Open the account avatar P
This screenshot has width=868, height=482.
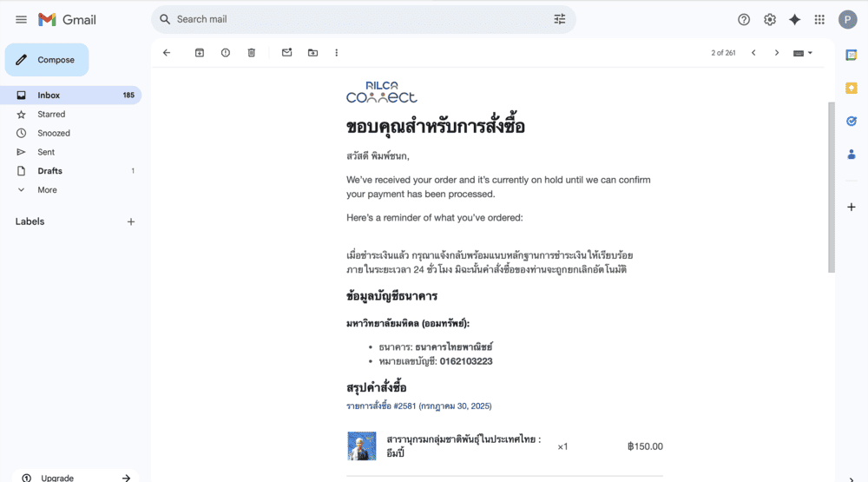[x=847, y=19]
